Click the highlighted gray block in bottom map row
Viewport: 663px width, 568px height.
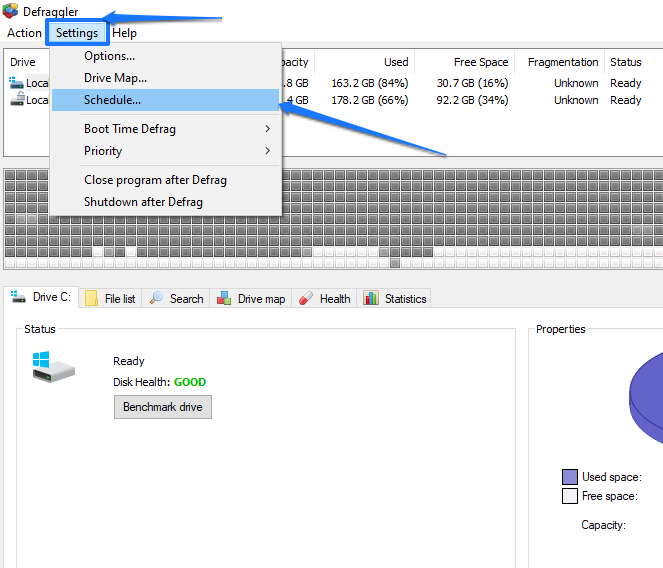[x=395, y=263]
